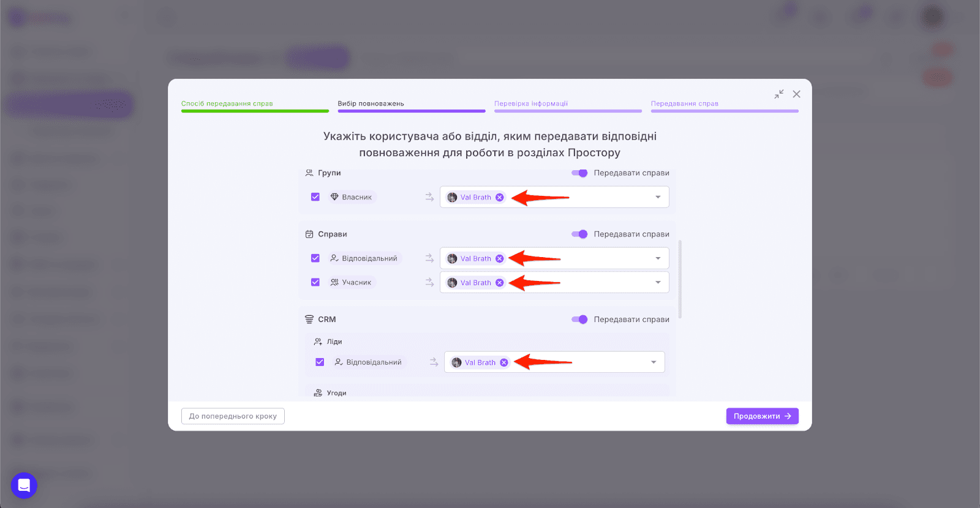Click the person icon beside Ліди Відповідальний
Screen dimensions: 980x508
(x=339, y=362)
